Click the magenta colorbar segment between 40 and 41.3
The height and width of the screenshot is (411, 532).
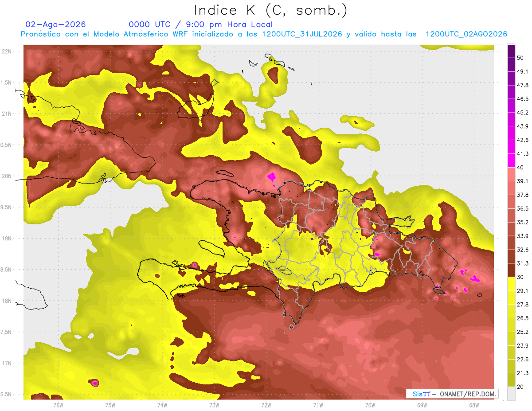click(x=511, y=160)
